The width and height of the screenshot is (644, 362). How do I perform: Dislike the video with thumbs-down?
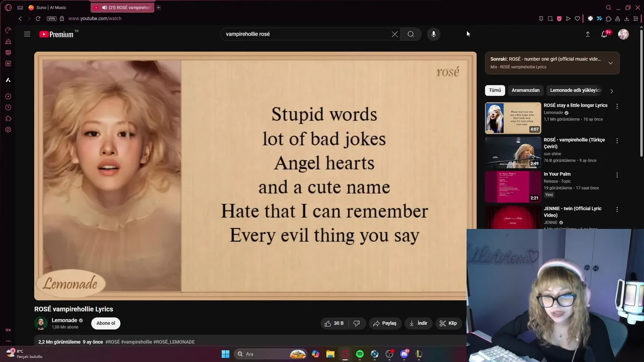pos(357,323)
